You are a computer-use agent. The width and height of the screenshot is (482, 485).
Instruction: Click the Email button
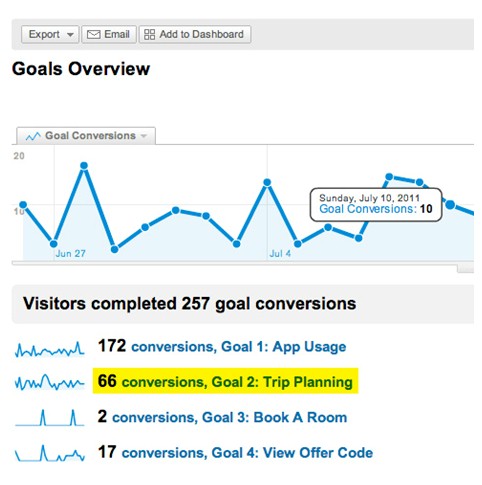tap(109, 34)
